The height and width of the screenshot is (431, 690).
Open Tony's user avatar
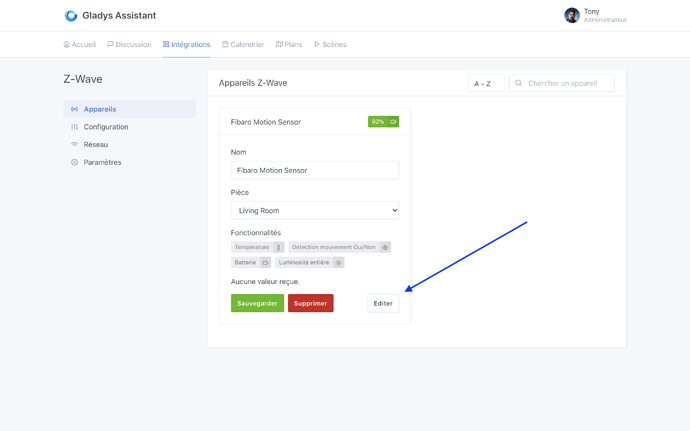572,15
